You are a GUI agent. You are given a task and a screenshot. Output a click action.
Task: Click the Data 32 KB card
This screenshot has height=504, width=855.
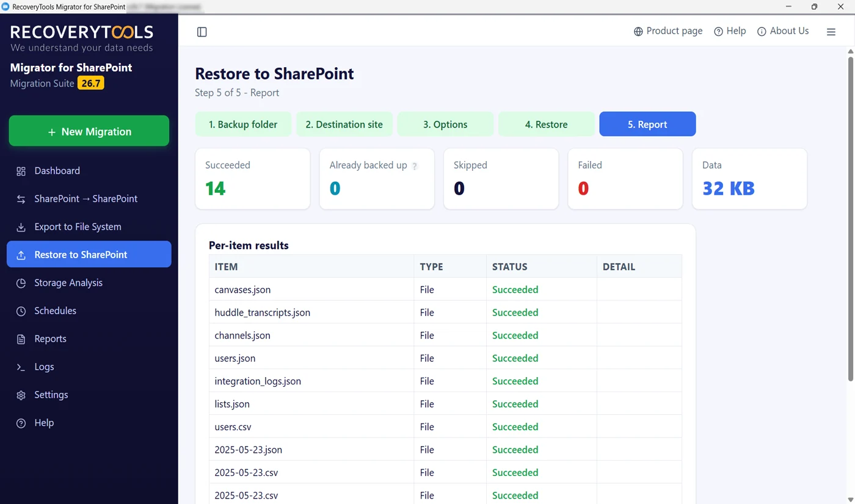pos(749,179)
